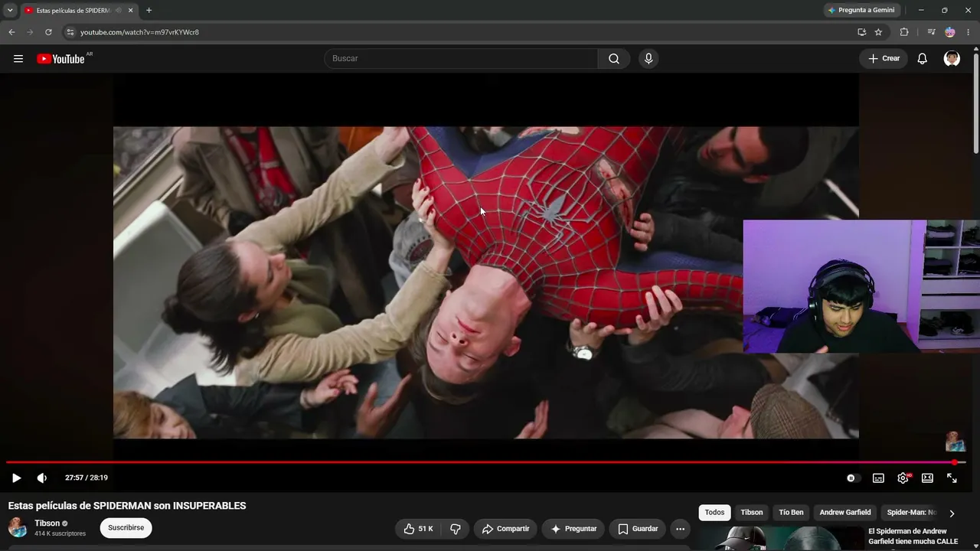Reload the current page
Image resolution: width=980 pixels, height=551 pixels.
[48, 32]
